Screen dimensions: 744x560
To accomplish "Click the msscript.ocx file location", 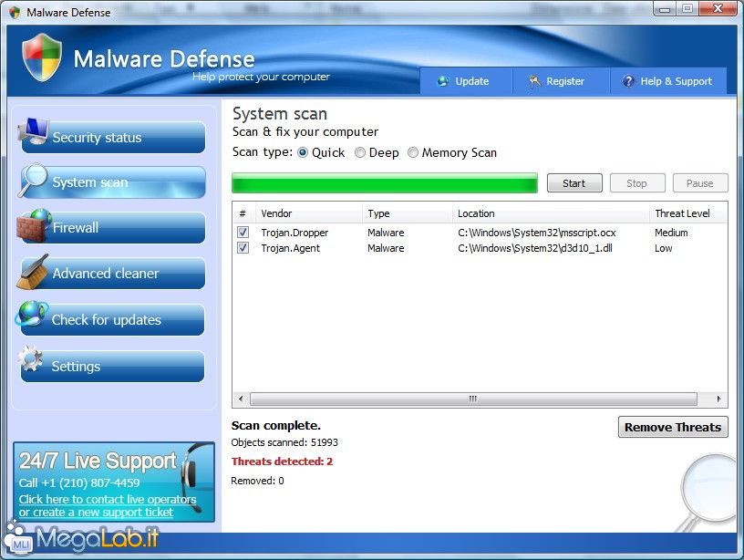I will click(537, 233).
